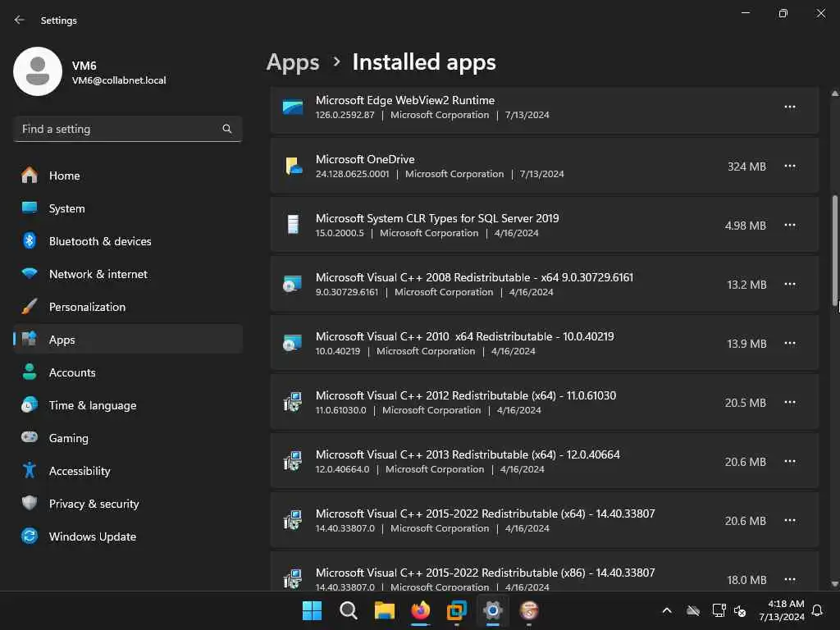Open options menu for Visual C++ 2008 Redistributable
Screen dimensions: 840x630
pyautogui.click(x=789, y=285)
